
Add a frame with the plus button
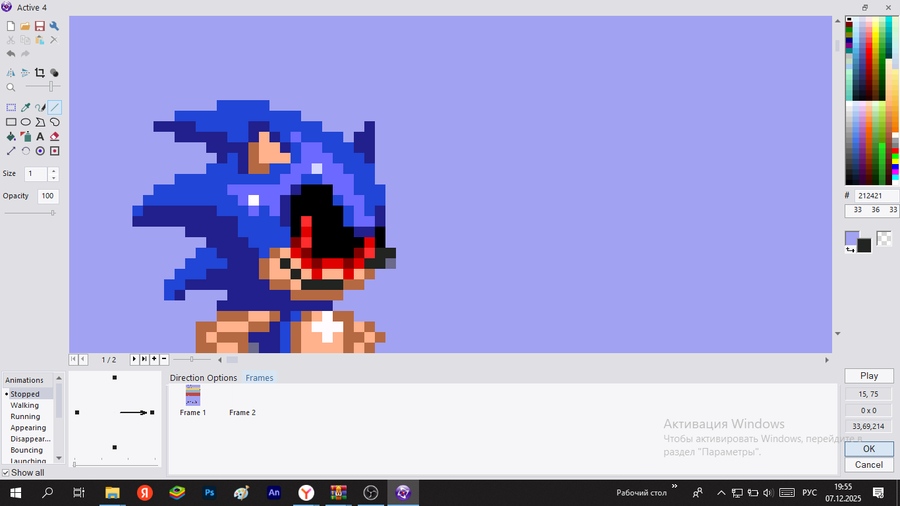(154, 359)
